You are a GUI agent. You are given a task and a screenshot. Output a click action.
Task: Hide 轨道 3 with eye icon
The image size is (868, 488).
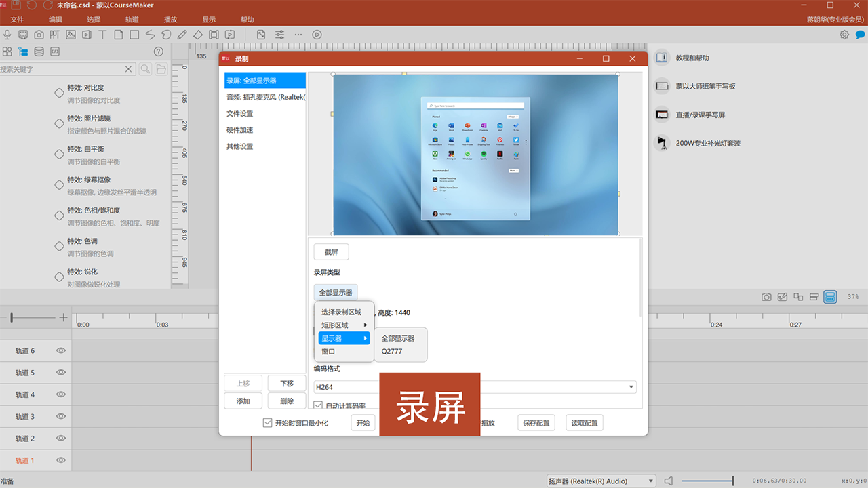click(x=61, y=416)
